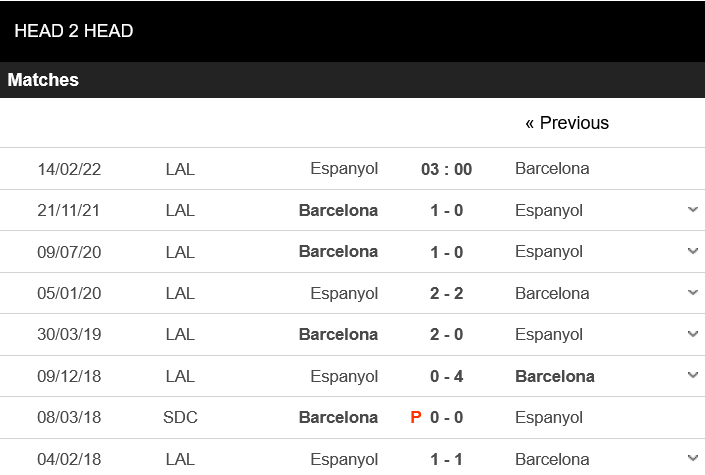705x475 pixels.
Task: Select the SDC competition label
Action: (180, 417)
